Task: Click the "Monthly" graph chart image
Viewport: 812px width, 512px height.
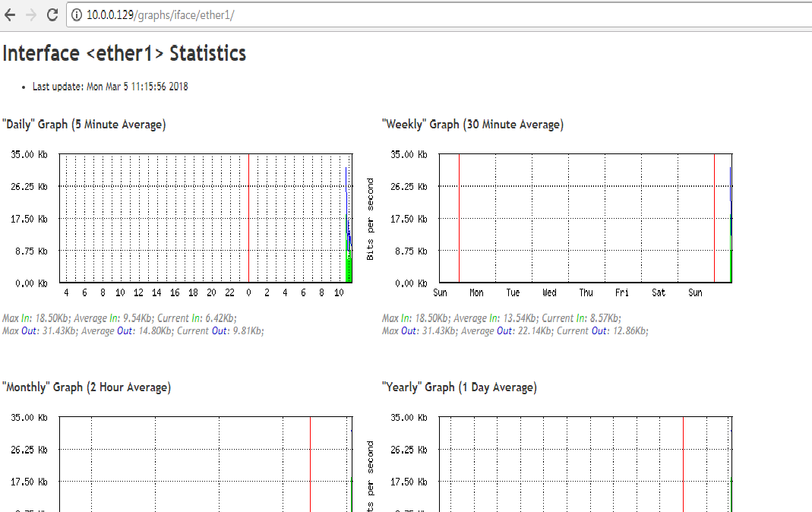Action: pos(205,463)
